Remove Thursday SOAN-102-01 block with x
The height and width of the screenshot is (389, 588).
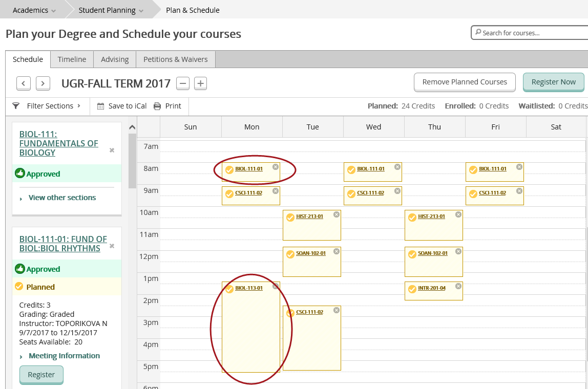coord(458,251)
